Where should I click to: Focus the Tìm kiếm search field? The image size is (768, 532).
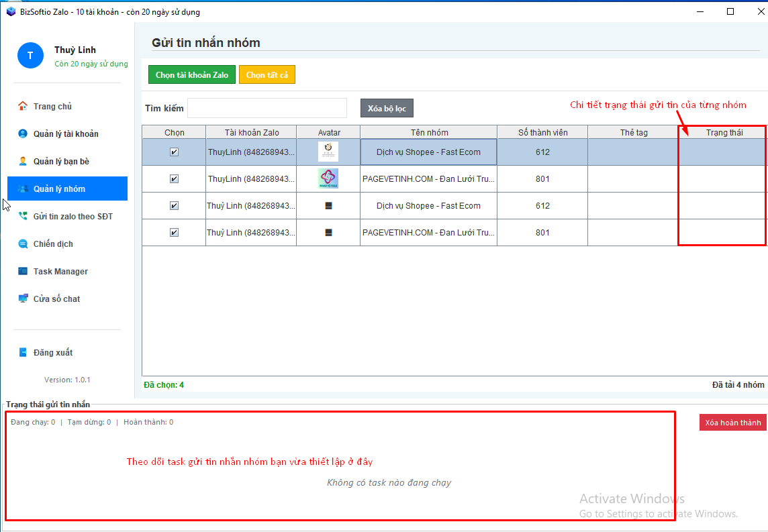pyautogui.click(x=267, y=108)
